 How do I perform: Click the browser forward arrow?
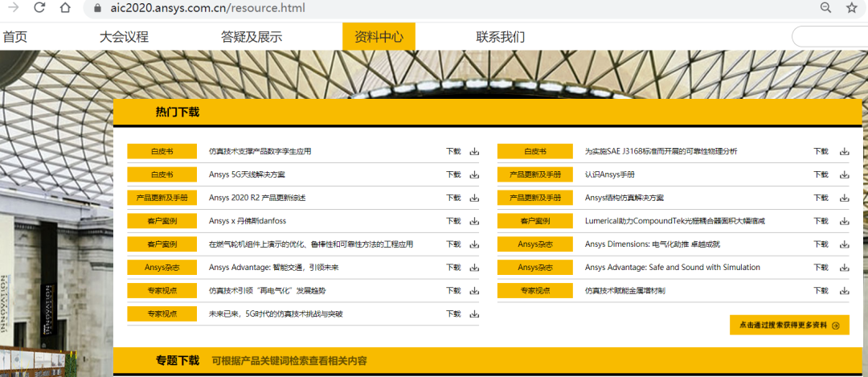pyautogui.click(x=14, y=8)
